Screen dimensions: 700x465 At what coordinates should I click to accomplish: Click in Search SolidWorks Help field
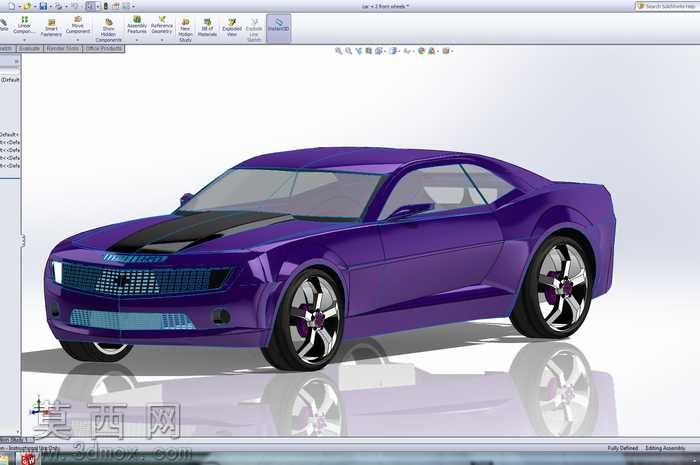tap(667, 6)
